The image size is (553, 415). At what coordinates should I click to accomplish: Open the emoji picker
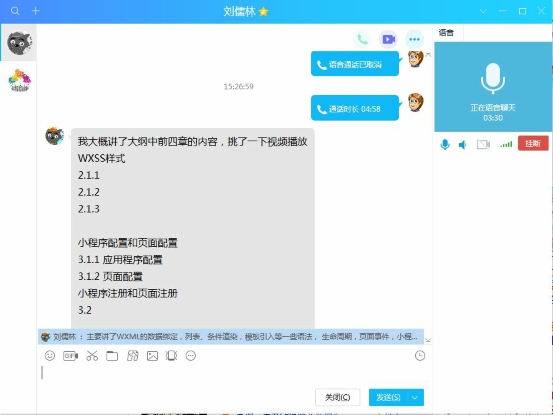50,355
